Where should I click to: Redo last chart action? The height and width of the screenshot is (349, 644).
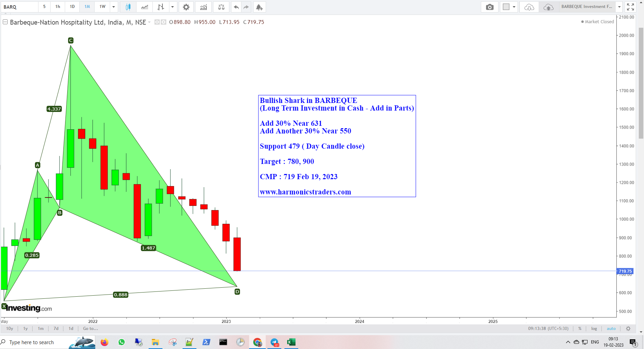point(246,7)
